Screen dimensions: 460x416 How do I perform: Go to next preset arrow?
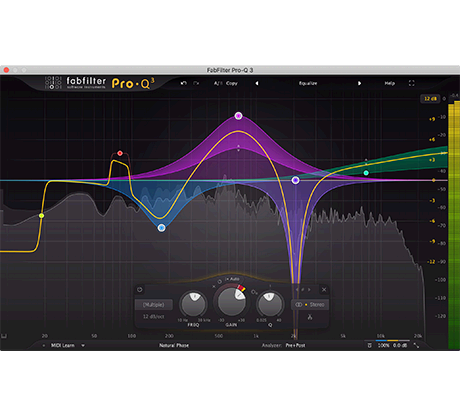point(359,83)
